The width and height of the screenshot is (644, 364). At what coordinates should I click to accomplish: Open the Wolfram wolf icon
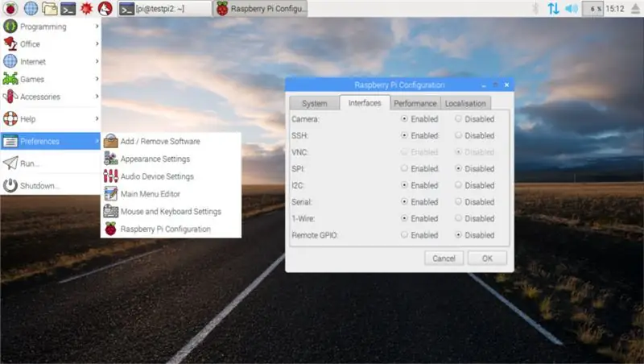105,8
